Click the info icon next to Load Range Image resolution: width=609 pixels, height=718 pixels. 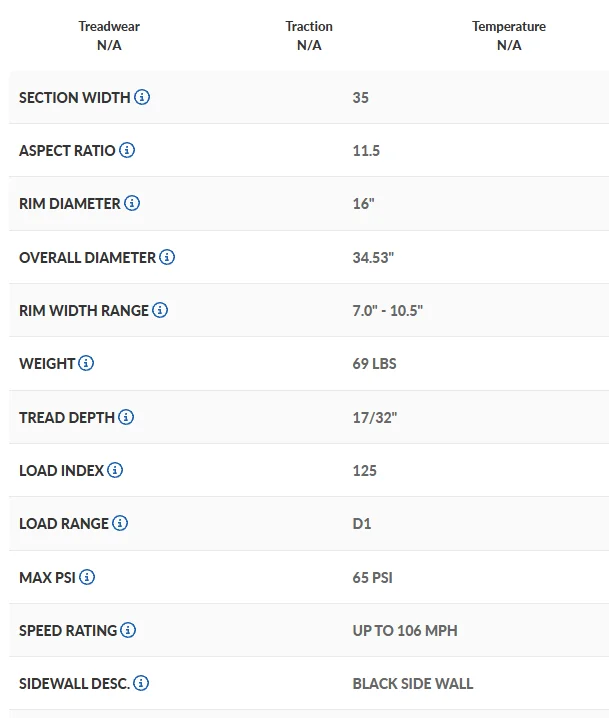[x=120, y=523]
